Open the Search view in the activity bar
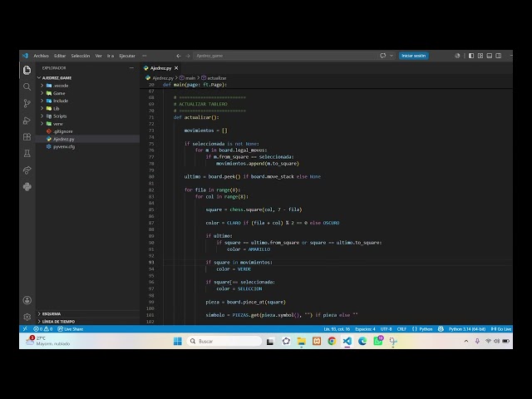The height and width of the screenshot is (399, 532). (x=27, y=86)
